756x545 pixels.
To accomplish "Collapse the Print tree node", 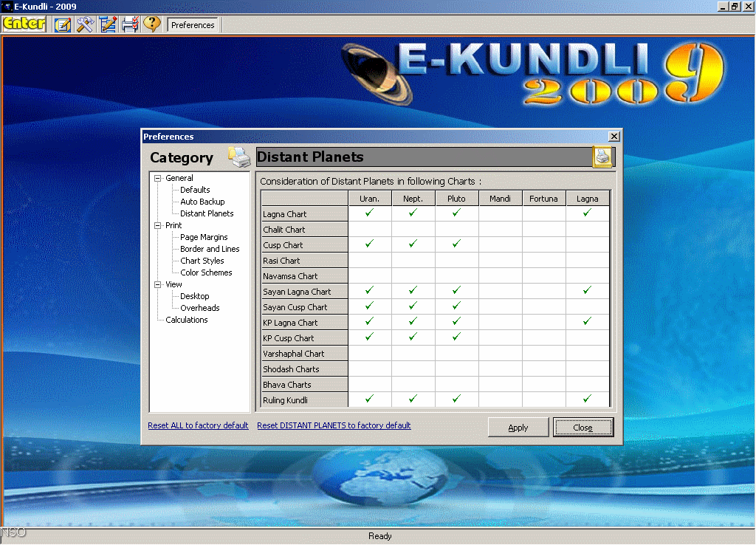I will tap(157, 225).
